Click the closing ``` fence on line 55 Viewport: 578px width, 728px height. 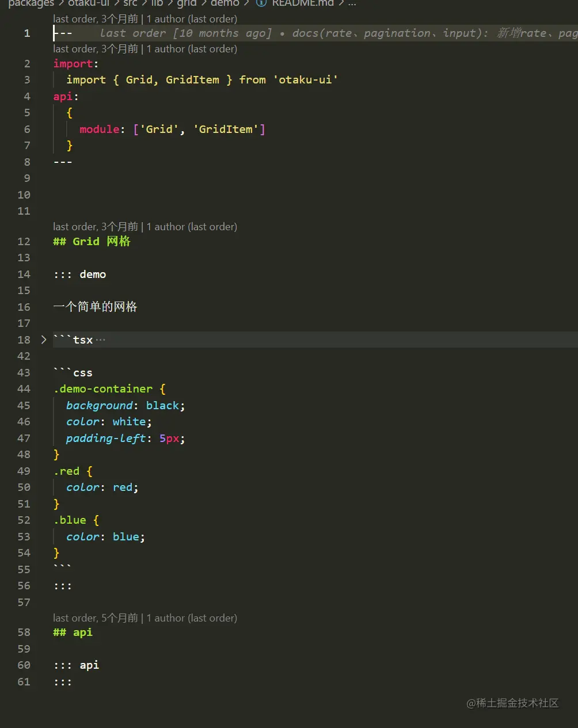coord(63,567)
